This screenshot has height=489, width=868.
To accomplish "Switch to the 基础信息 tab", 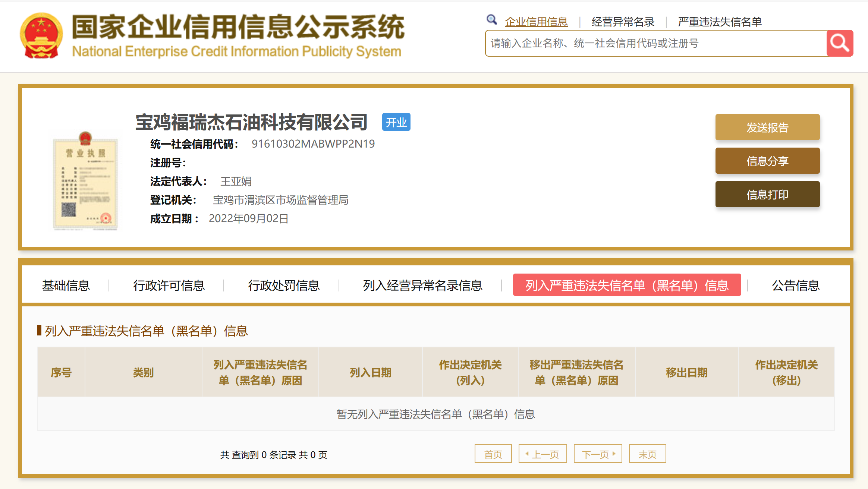I will 66,285.
